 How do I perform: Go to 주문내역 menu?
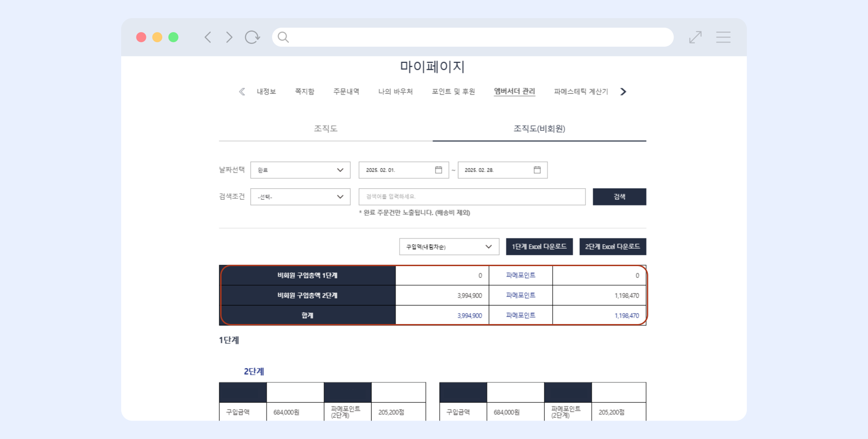pyautogui.click(x=346, y=91)
